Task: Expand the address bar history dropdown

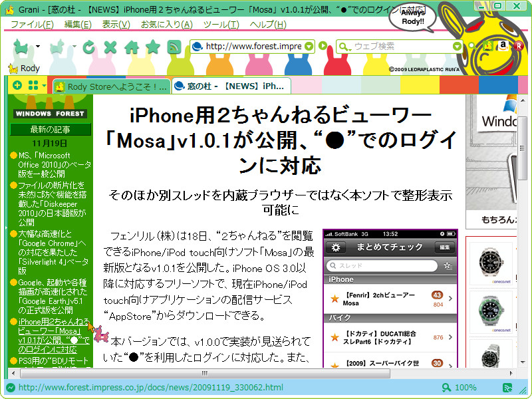Action: tap(309, 47)
